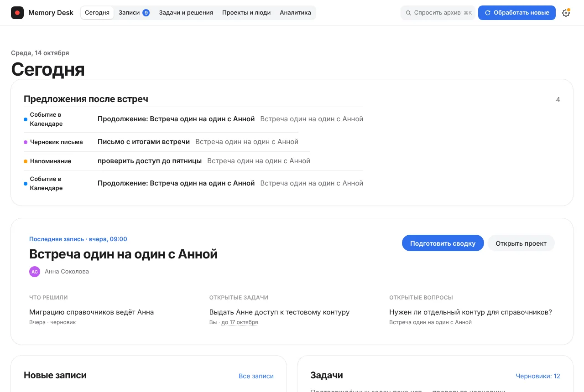Click the Открыть проект button
This screenshot has width=584, height=392.
(x=521, y=243)
